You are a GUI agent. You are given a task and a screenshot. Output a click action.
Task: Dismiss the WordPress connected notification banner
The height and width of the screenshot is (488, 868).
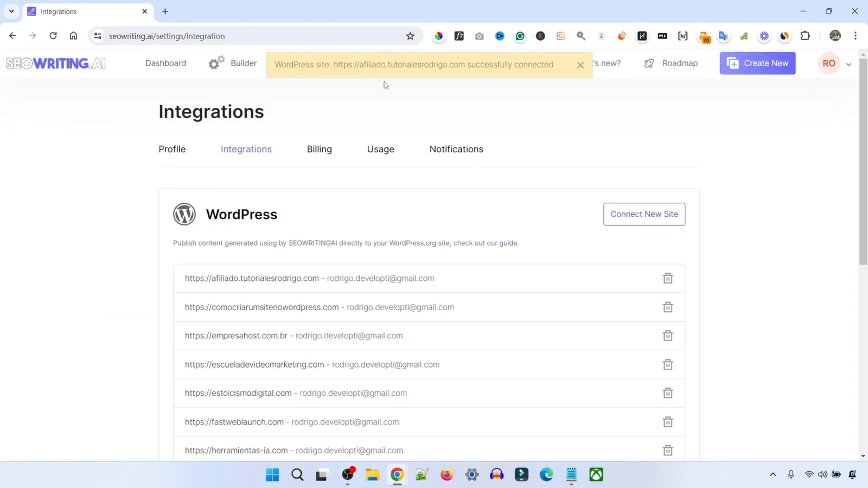pyautogui.click(x=580, y=65)
